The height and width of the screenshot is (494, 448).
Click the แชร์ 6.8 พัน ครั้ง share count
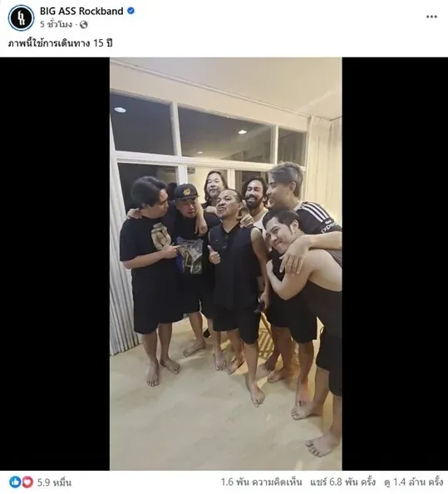342,482
